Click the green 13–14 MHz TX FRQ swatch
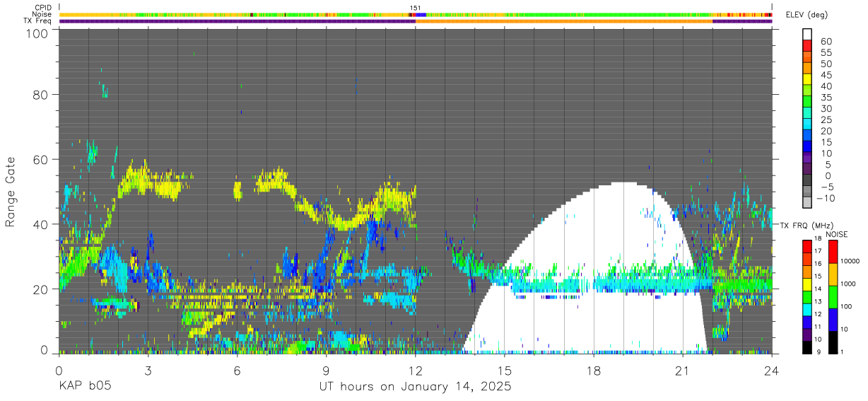This screenshot has height=401, width=868. coord(807,297)
